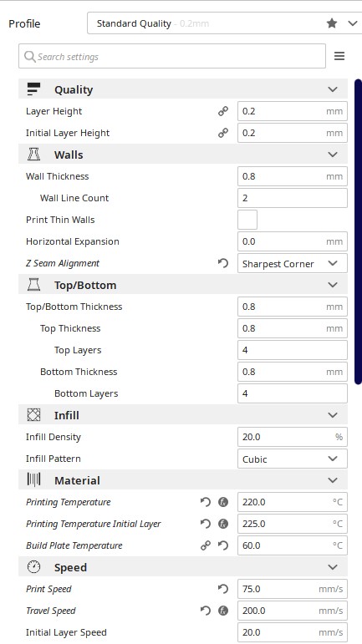Image resolution: width=362 pixels, height=644 pixels.
Task: Revert Printing Temperature Initial Layer value
Action: 206,524
